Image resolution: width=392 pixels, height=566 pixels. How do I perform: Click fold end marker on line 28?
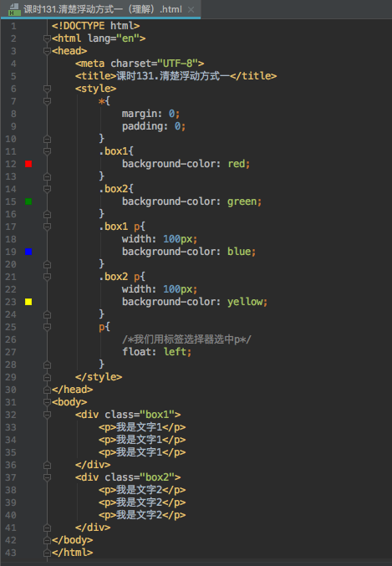[x=47, y=365]
